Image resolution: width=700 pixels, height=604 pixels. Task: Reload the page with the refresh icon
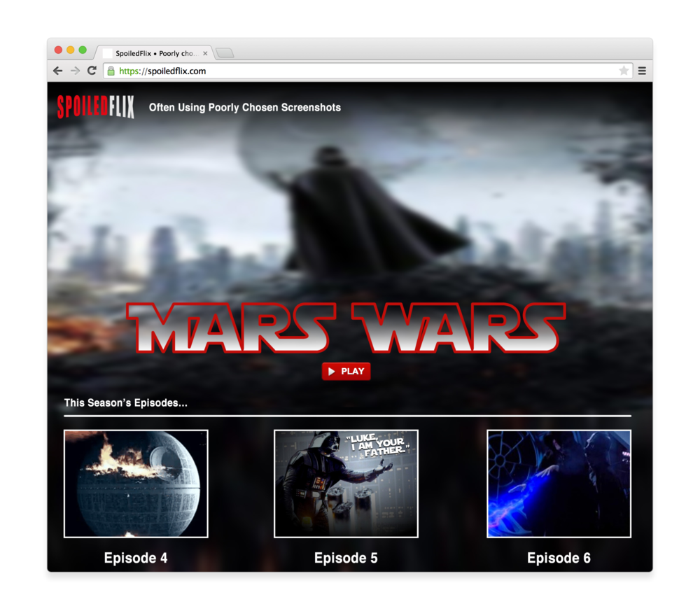92,71
